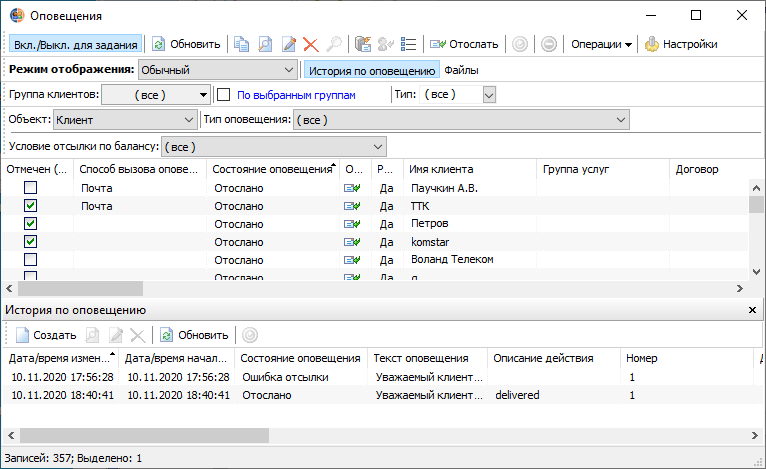This screenshot has width=766, height=469.
Task: Expand the Тип оповещения dropdown
Action: coord(461,120)
